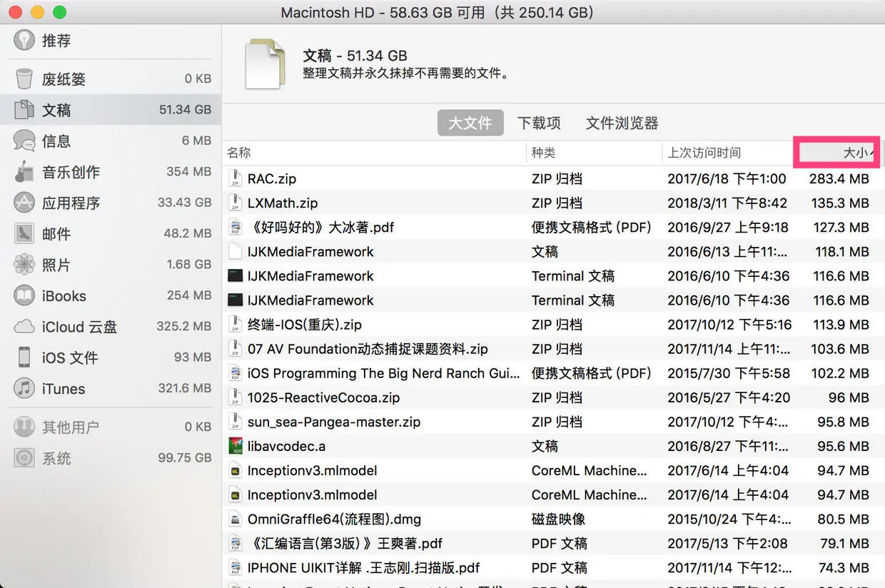The height and width of the screenshot is (588, 885).
Task: Sort the list by 种类 column header
Action: click(x=543, y=152)
